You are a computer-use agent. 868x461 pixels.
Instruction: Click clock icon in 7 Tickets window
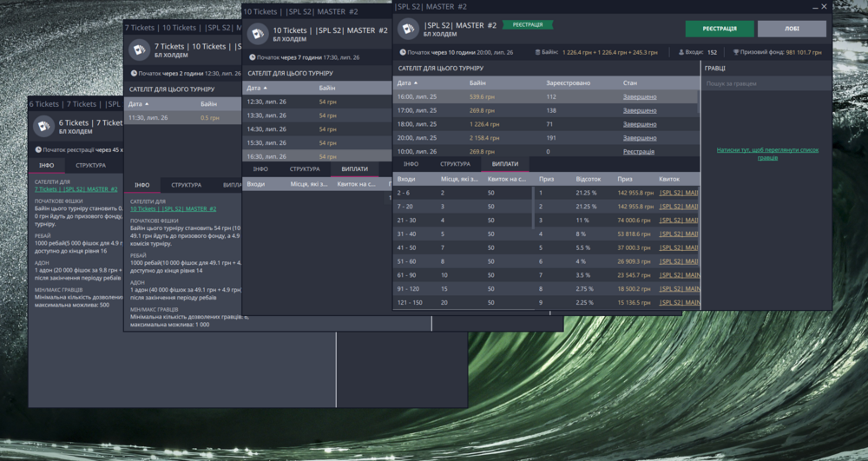(134, 73)
